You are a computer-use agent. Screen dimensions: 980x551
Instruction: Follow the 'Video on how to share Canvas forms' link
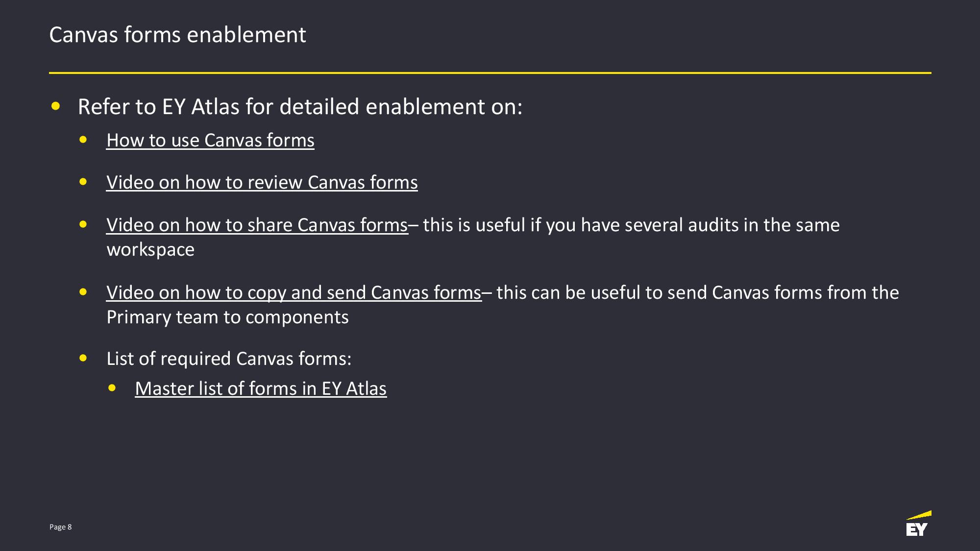pos(257,225)
